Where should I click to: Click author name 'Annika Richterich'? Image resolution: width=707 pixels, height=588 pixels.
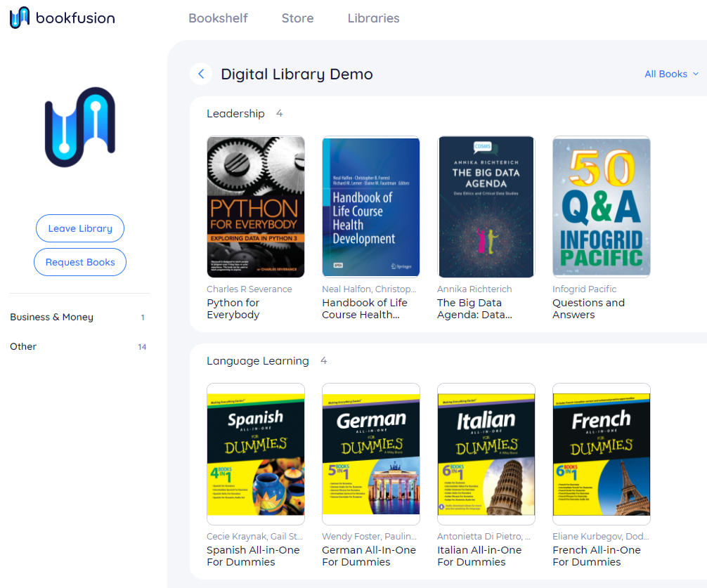(474, 289)
